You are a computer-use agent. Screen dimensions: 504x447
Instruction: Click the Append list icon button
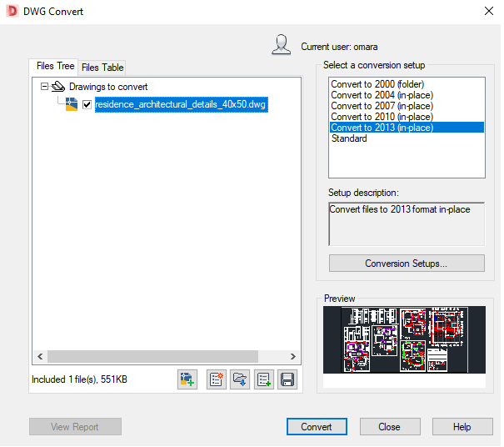pyautogui.click(x=264, y=379)
